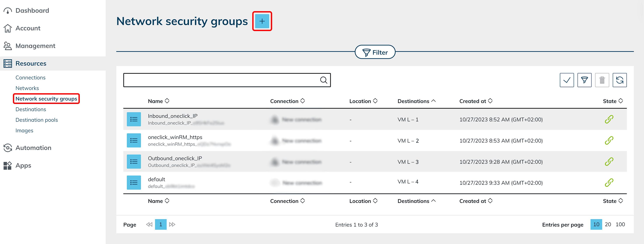Click search magnifier icon in search box
644x244 pixels.
324,80
